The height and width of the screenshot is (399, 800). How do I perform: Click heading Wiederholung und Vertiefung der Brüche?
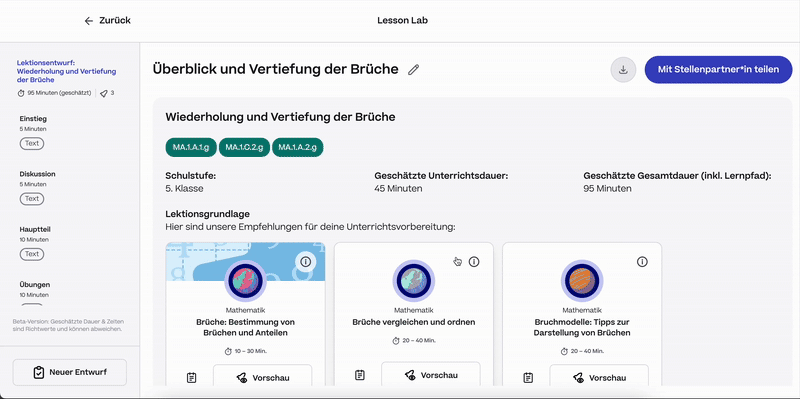[x=280, y=117]
